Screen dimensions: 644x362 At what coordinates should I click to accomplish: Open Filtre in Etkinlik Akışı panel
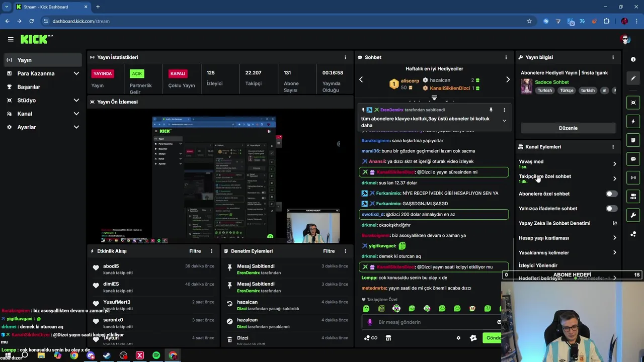(195, 251)
